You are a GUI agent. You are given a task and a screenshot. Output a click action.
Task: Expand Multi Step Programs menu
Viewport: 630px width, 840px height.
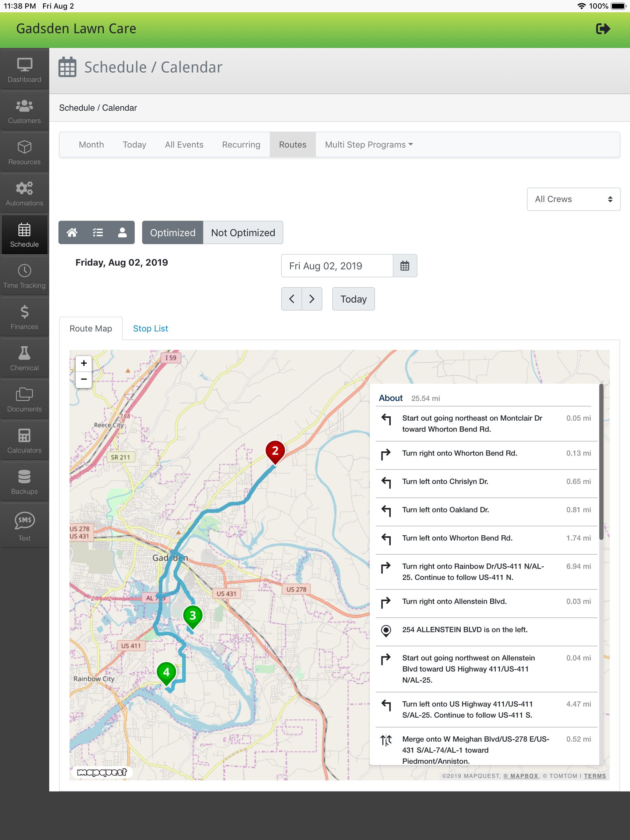[x=368, y=145]
